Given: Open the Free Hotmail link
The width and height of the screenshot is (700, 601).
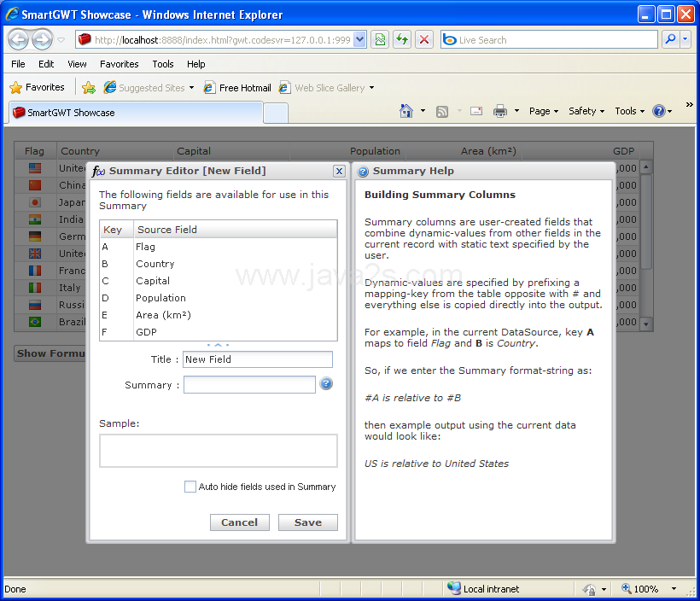Looking at the screenshot, I should point(237,88).
